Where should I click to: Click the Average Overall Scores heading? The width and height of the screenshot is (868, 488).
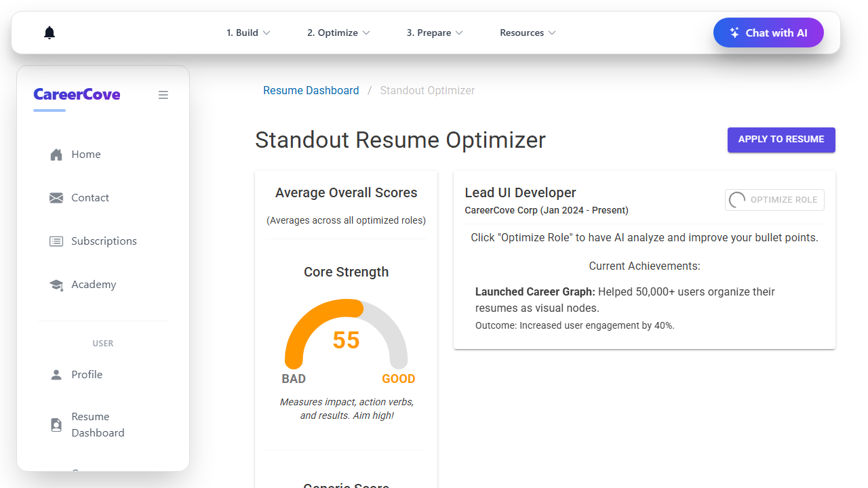347,193
